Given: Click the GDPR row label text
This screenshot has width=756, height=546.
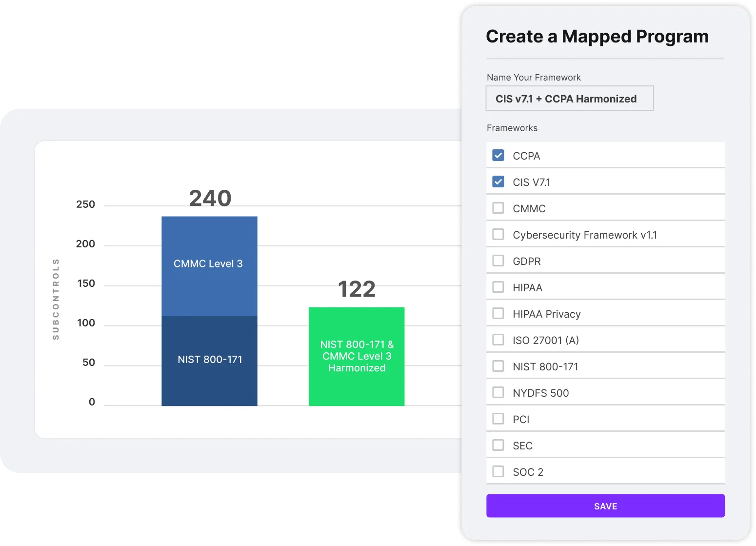Looking at the screenshot, I should [x=527, y=262].
